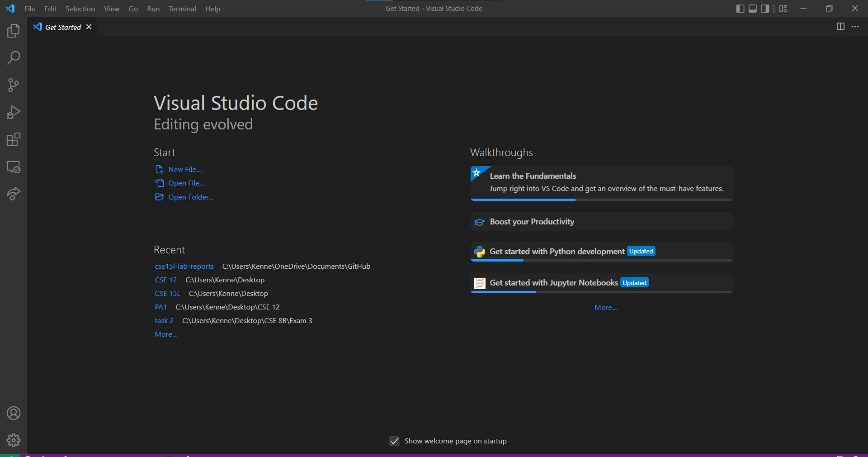Screen dimensions: 868x457
Task: Open the Manage gear icon
Action: click(x=14, y=440)
